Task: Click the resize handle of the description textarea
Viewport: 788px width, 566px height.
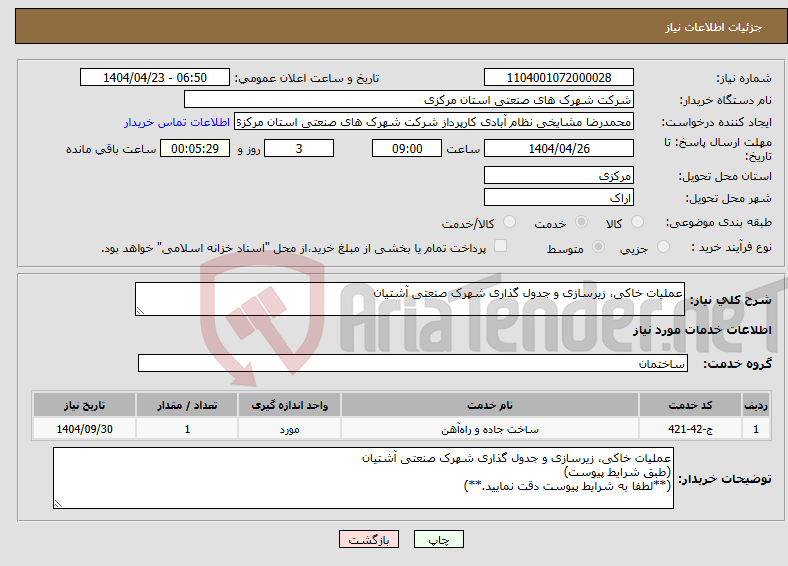Action: pyautogui.click(x=140, y=311)
